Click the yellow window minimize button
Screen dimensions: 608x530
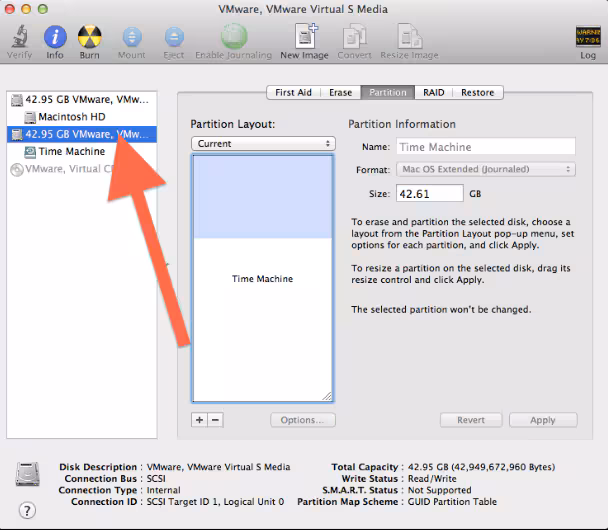pos(26,9)
